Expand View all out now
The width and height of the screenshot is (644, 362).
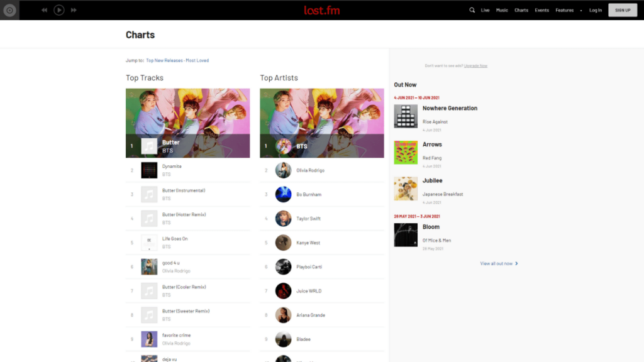pyautogui.click(x=499, y=263)
